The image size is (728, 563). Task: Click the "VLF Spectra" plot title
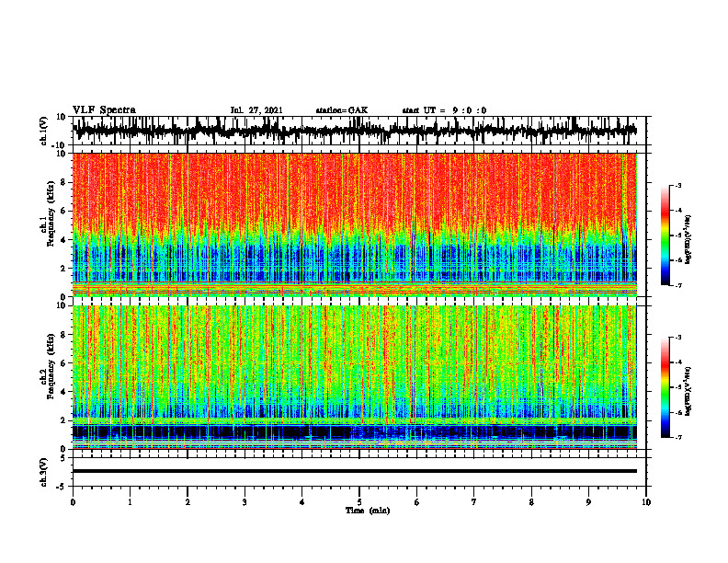104,110
